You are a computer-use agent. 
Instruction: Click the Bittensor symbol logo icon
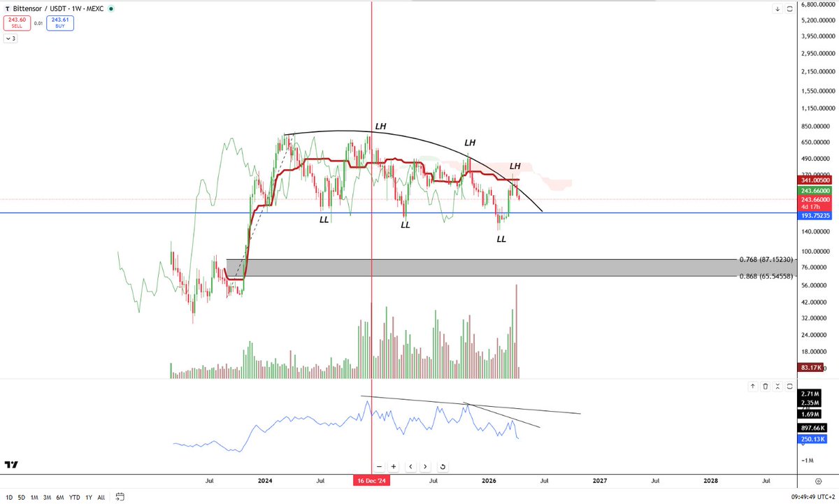(x=8, y=10)
